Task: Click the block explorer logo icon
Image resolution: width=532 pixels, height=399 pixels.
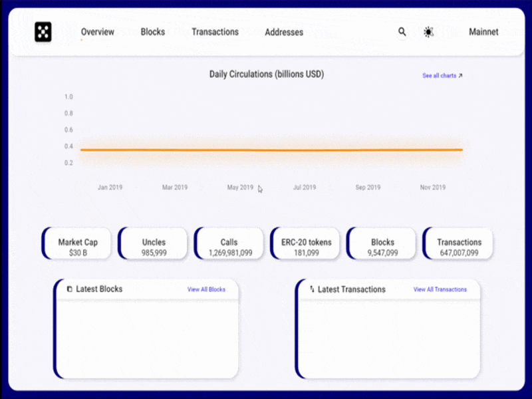Action: click(43, 32)
